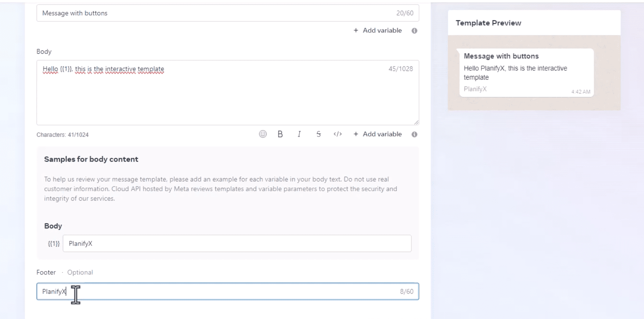Click info icon beside header Add variable
Screen dimensions: 644x319
(x=414, y=31)
